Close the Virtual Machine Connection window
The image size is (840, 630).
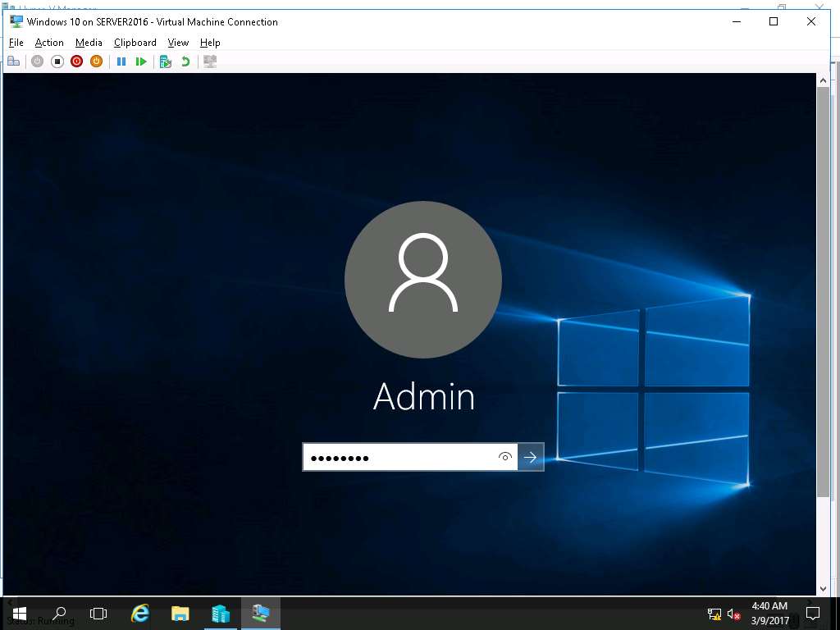click(x=811, y=21)
